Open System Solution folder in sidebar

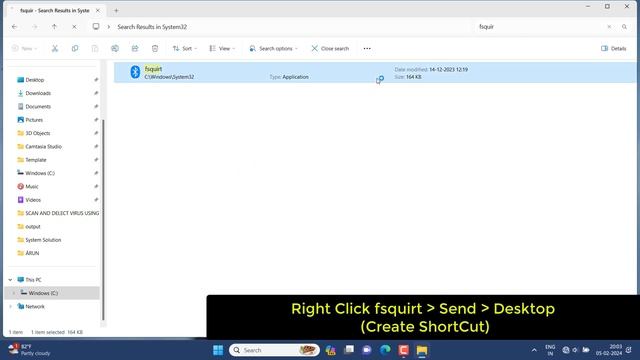tap(43, 240)
